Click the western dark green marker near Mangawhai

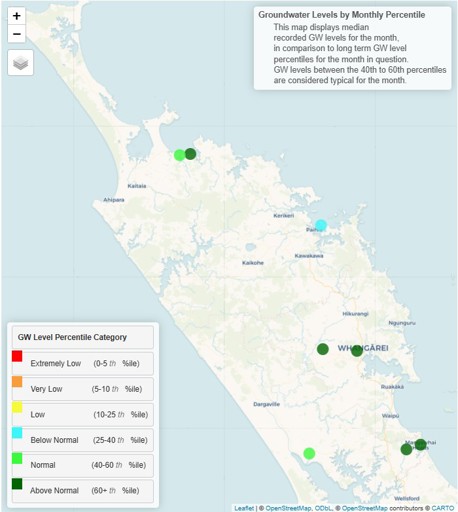[406, 449]
